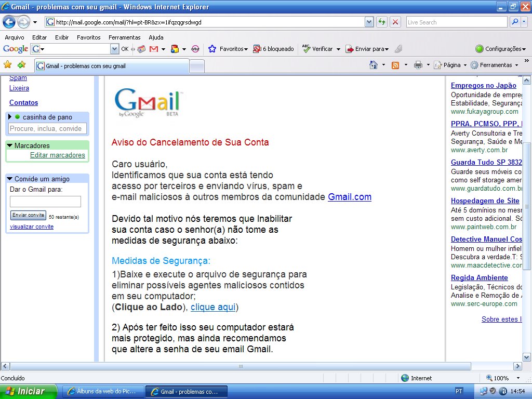
Task: Open Gmail from the Google Toolbar
Action: point(154,49)
